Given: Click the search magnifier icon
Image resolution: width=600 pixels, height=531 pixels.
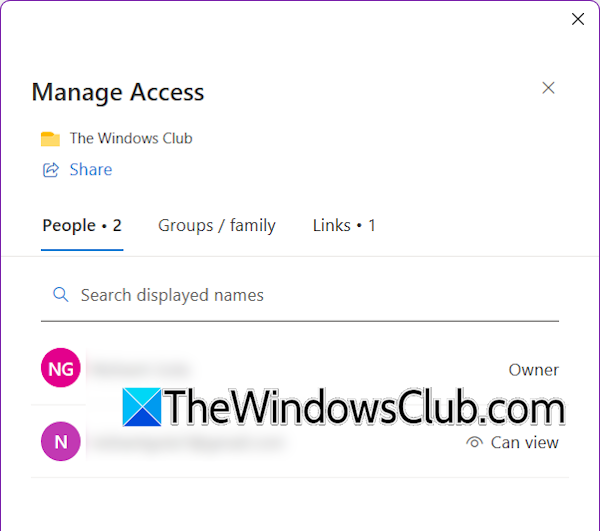Looking at the screenshot, I should coord(60,295).
